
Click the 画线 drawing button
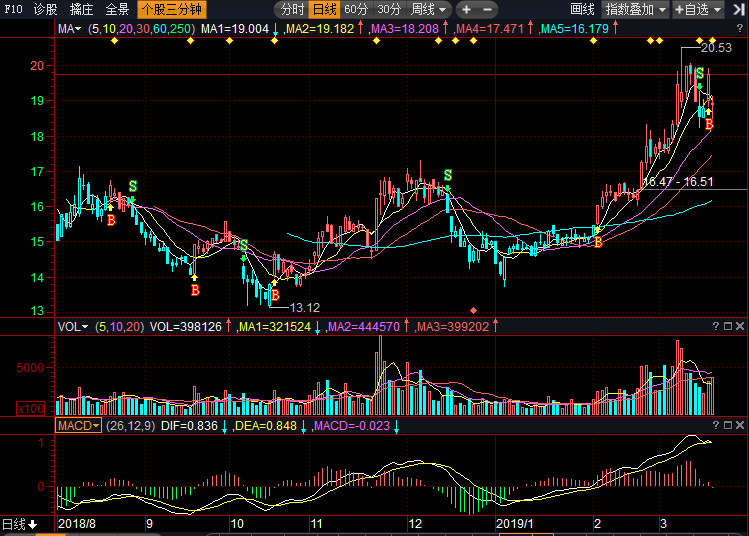click(582, 9)
